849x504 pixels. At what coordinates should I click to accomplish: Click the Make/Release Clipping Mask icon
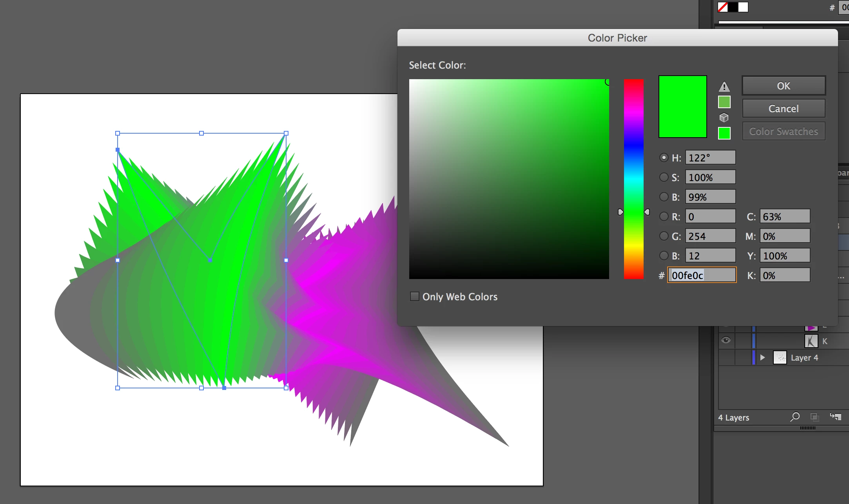pos(815,417)
